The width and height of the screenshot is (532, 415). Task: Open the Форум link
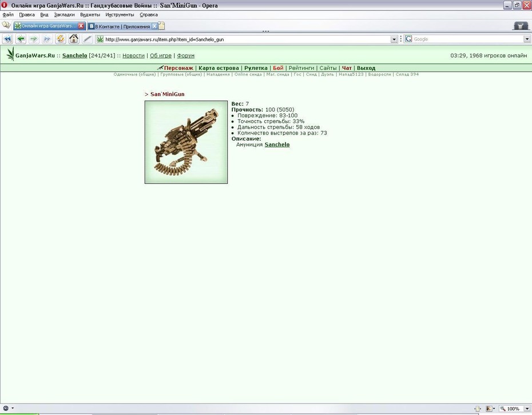(x=185, y=56)
